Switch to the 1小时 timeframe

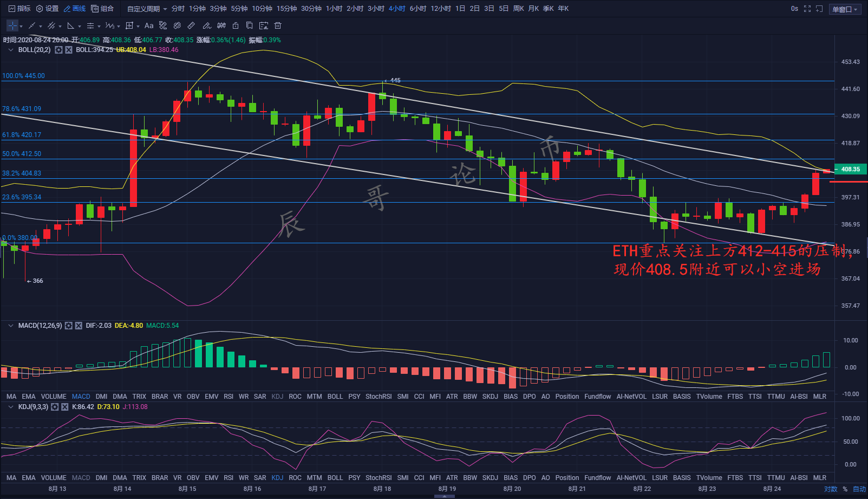click(334, 9)
